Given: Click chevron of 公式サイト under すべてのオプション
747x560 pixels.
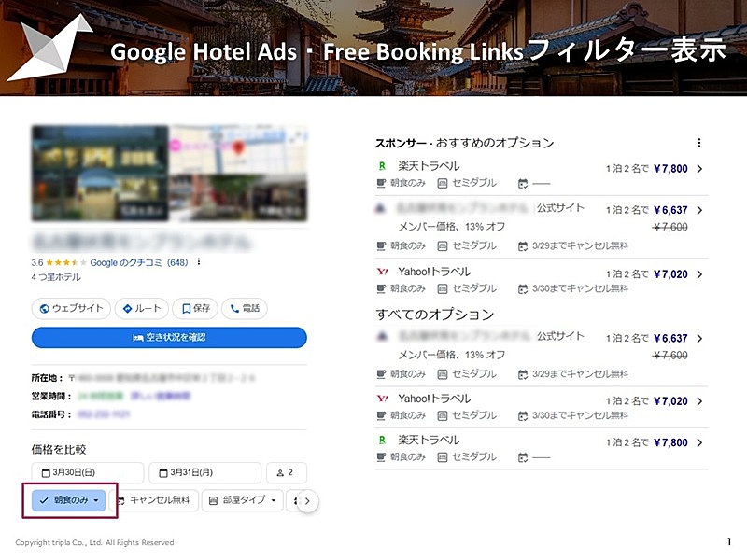Looking at the screenshot, I should [x=699, y=339].
